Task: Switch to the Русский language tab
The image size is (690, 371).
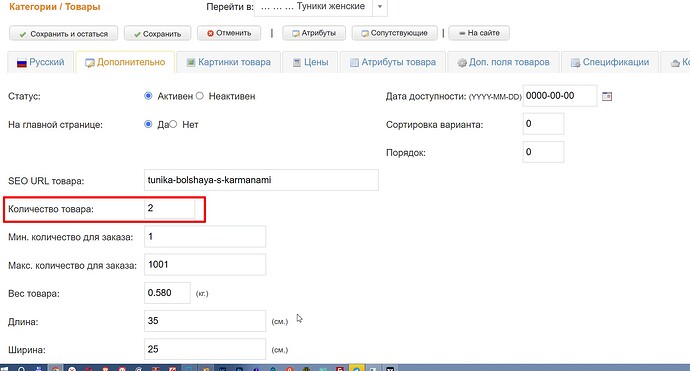Action: (x=40, y=62)
